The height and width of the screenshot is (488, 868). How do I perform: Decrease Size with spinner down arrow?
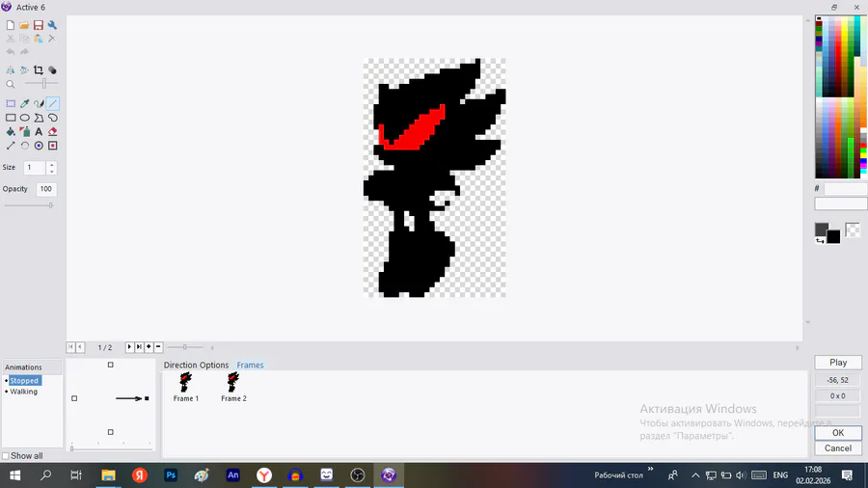coord(51,171)
